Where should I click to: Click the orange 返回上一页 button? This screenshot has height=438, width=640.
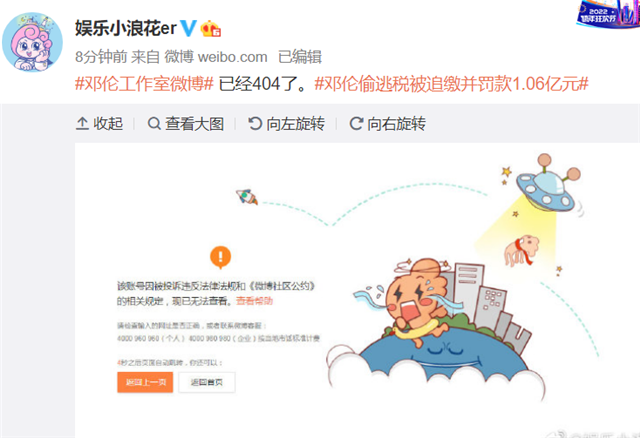(145, 382)
